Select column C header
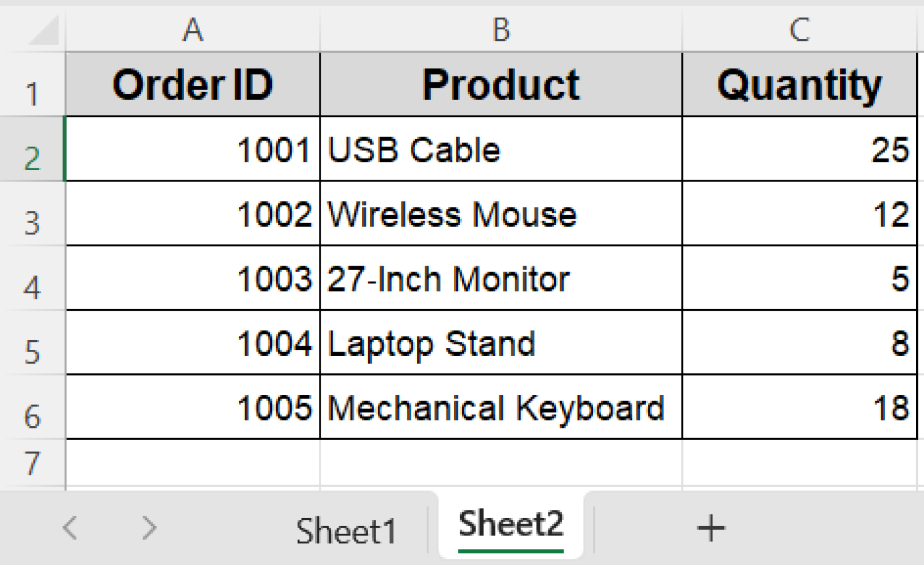 click(x=799, y=29)
